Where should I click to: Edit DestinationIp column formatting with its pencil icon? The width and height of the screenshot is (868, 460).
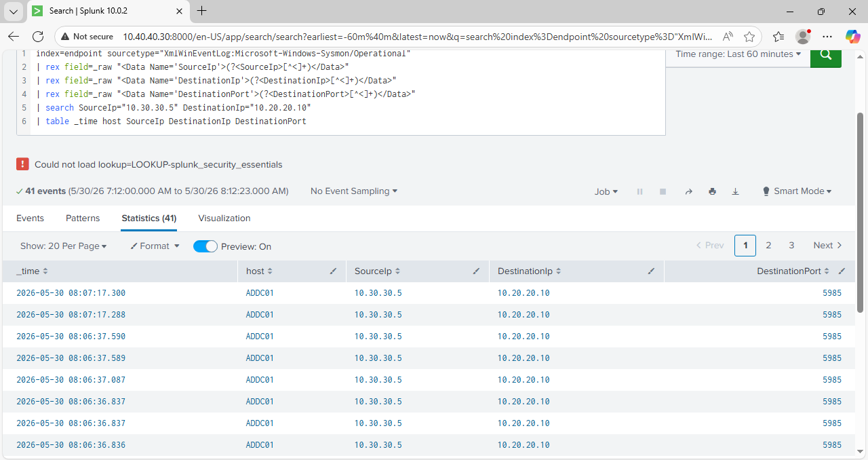pyautogui.click(x=651, y=271)
